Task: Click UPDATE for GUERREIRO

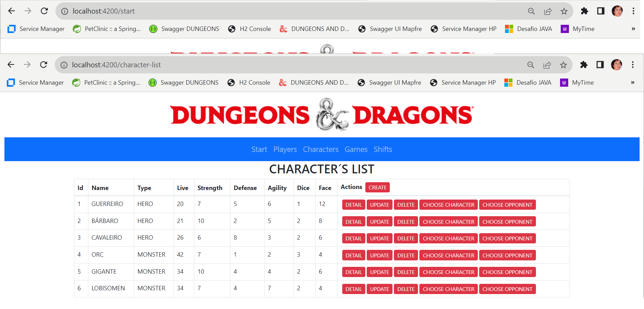Action: pyautogui.click(x=380, y=205)
